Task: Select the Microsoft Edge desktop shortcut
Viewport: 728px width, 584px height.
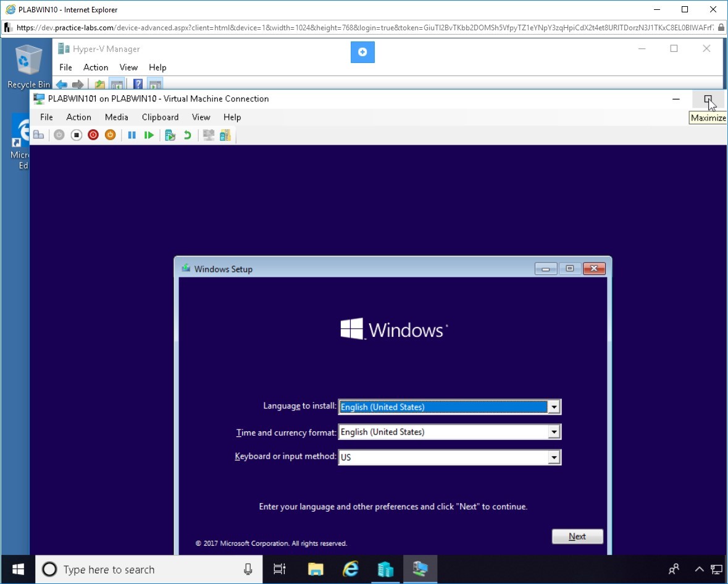Action: (21, 142)
